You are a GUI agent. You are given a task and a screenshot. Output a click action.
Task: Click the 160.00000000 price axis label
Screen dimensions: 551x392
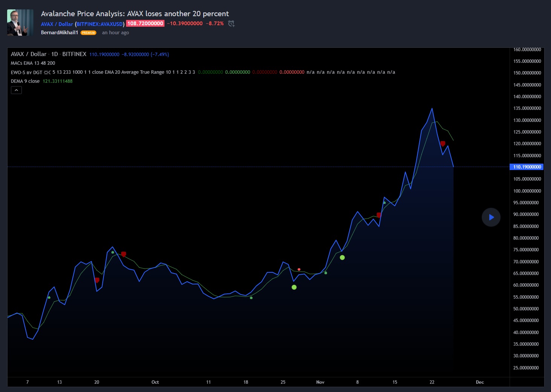click(527, 50)
